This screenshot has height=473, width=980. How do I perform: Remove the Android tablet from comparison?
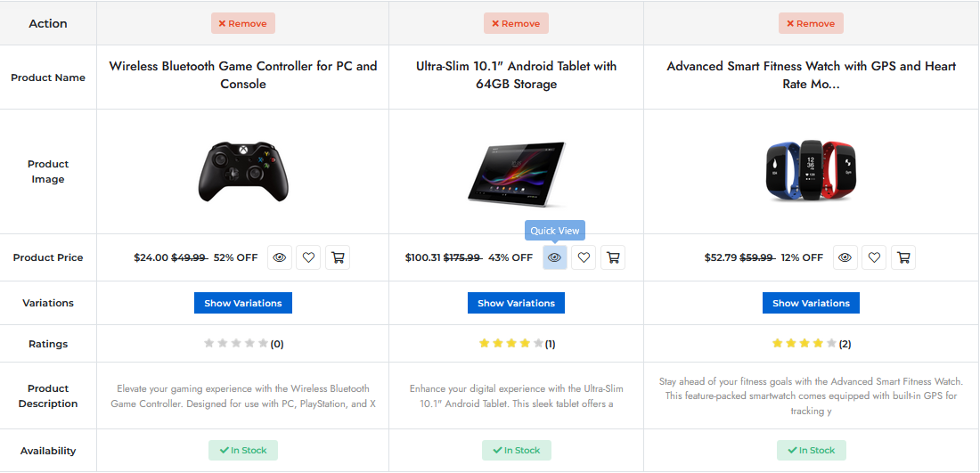(516, 23)
